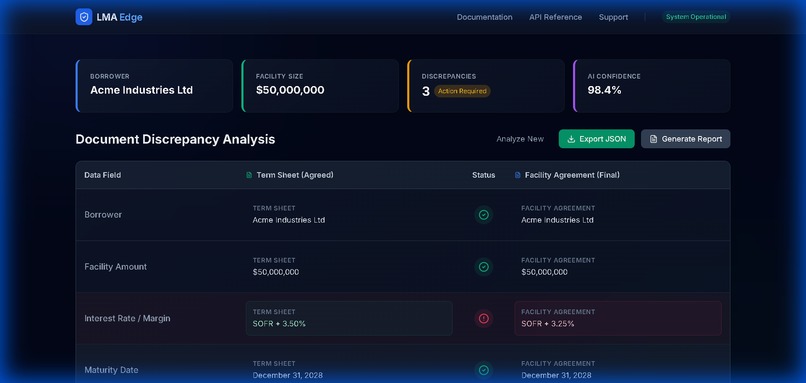Screen dimensions: 806x383
Task: Click the Generate Report button
Action: pos(685,139)
